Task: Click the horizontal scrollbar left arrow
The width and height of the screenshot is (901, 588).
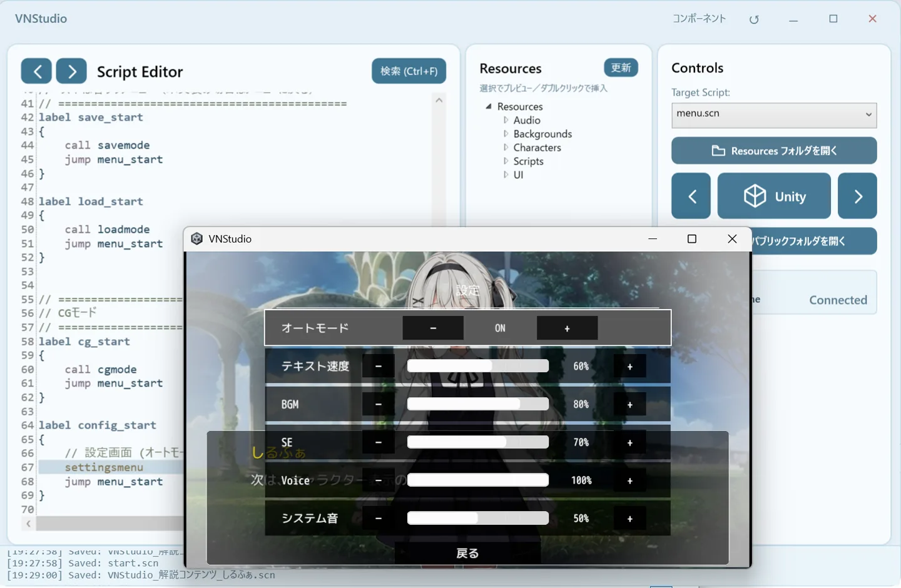Action: 28,524
